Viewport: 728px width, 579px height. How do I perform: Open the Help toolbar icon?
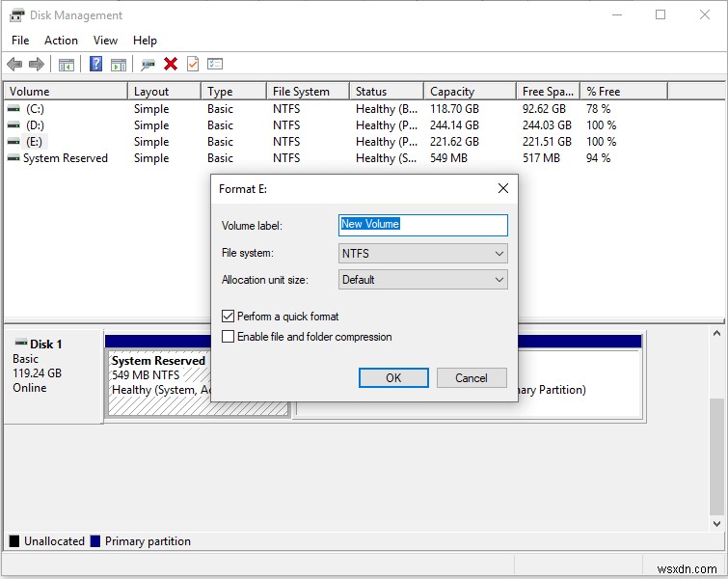click(x=95, y=64)
